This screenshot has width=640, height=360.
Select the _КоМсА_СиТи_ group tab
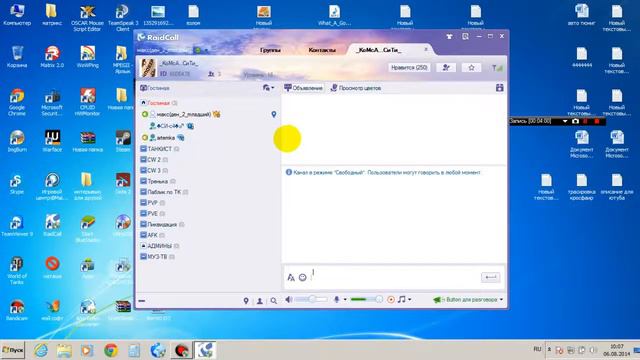pos(379,50)
